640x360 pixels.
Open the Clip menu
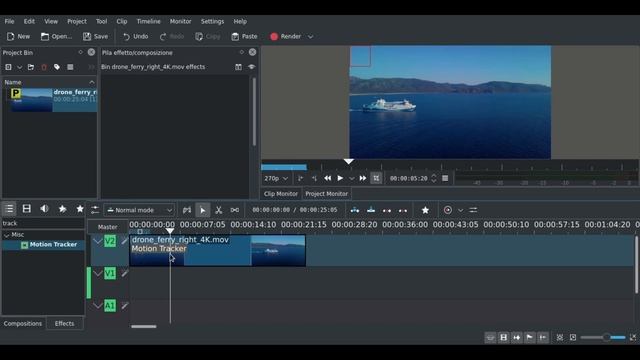pos(122,21)
